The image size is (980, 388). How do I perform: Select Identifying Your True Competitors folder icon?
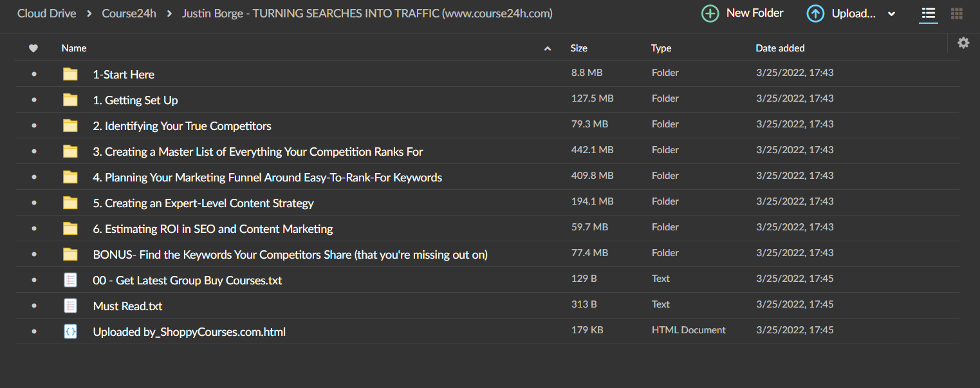click(x=70, y=125)
